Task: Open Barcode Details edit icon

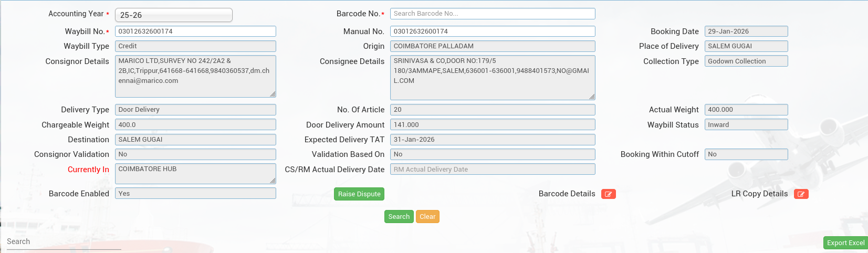Action: click(x=608, y=194)
